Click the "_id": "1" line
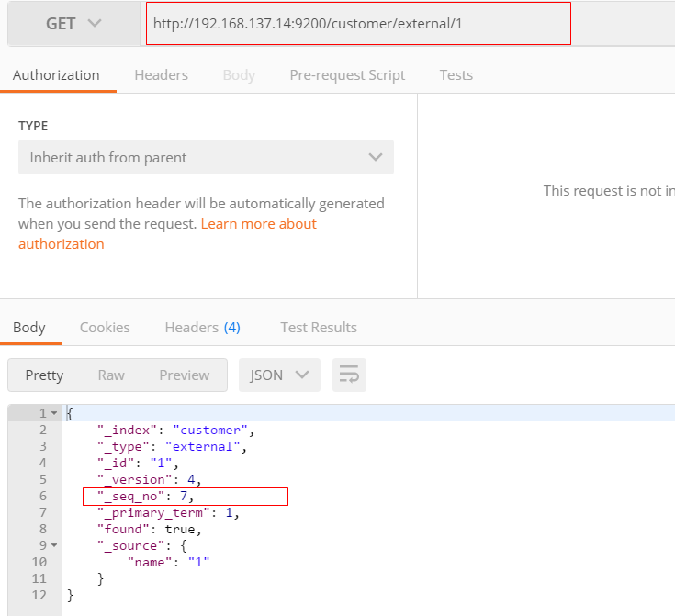 [138, 464]
